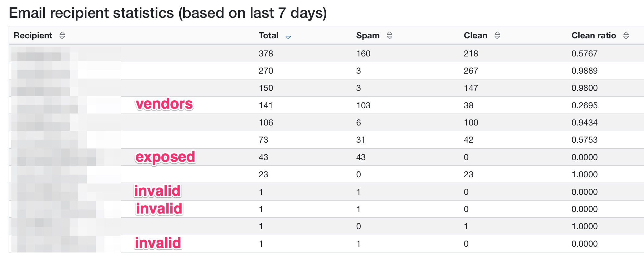644x262 pixels.
Task: Select the vendors row with 141 total
Action: 327,105
